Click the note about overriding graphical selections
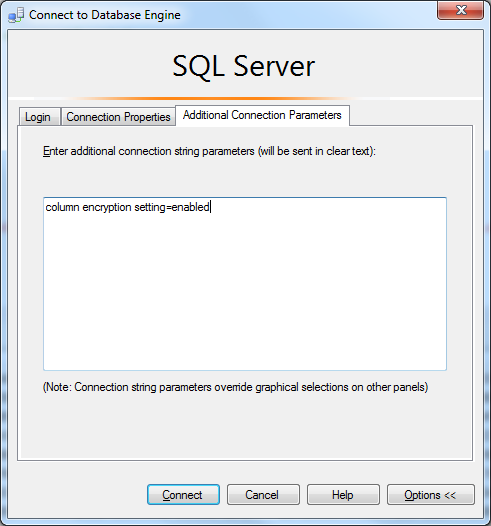The image size is (491, 526). [x=235, y=387]
